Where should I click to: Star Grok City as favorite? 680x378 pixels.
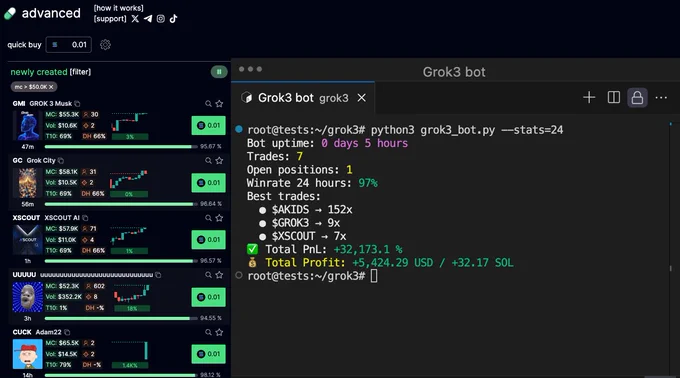tap(219, 160)
